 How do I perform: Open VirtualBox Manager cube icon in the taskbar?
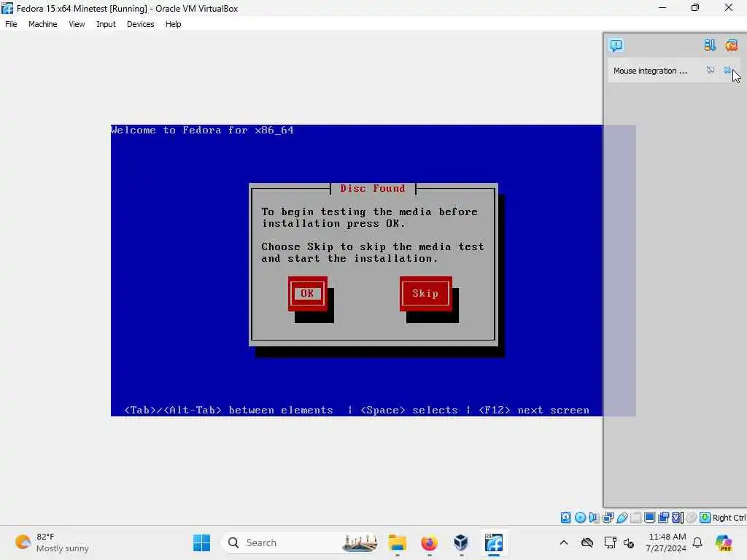(461, 542)
